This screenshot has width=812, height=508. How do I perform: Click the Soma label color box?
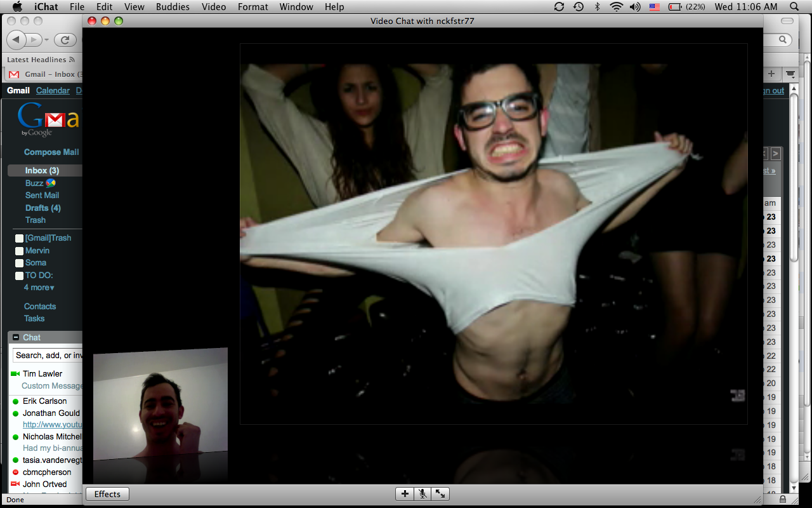20,264
